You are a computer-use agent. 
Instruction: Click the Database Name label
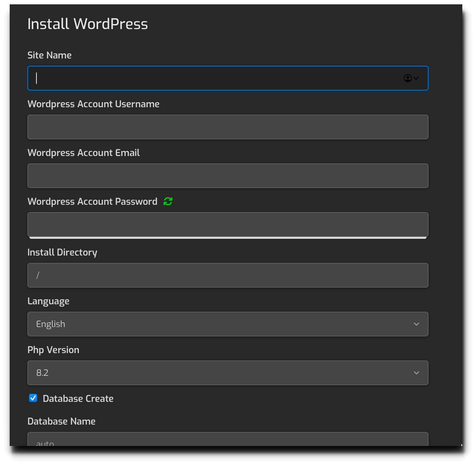[x=62, y=421]
